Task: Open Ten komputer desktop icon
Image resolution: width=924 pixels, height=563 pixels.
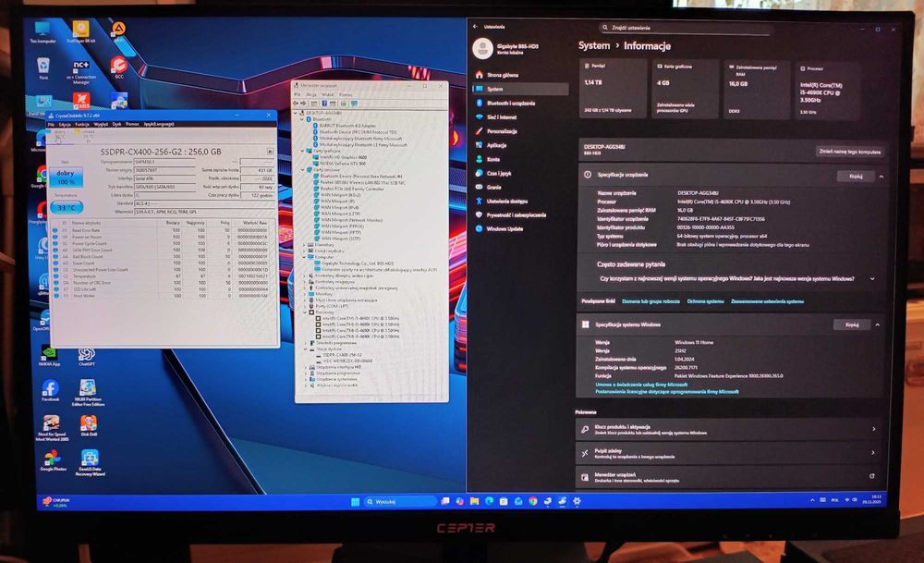Action: [x=43, y=32]
